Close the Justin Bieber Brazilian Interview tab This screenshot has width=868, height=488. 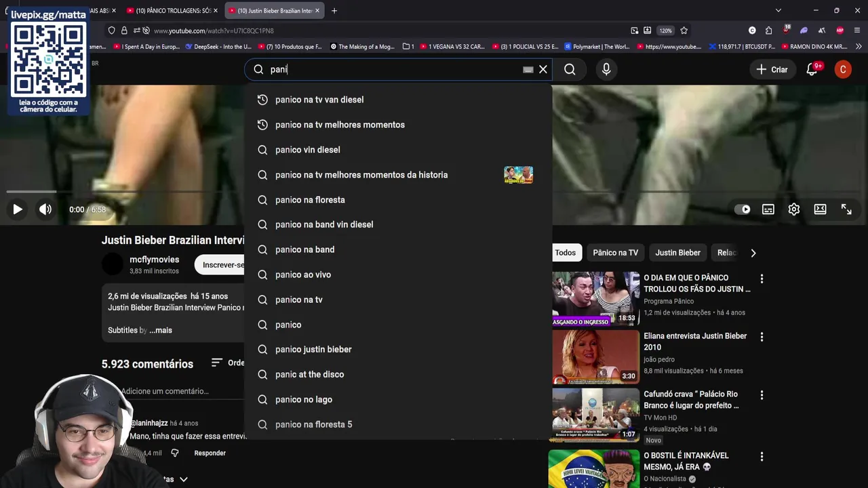pos(317,11)
